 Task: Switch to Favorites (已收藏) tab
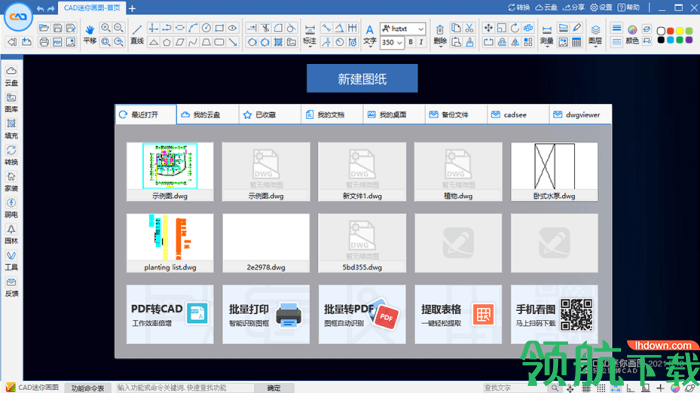click(270, 115)
